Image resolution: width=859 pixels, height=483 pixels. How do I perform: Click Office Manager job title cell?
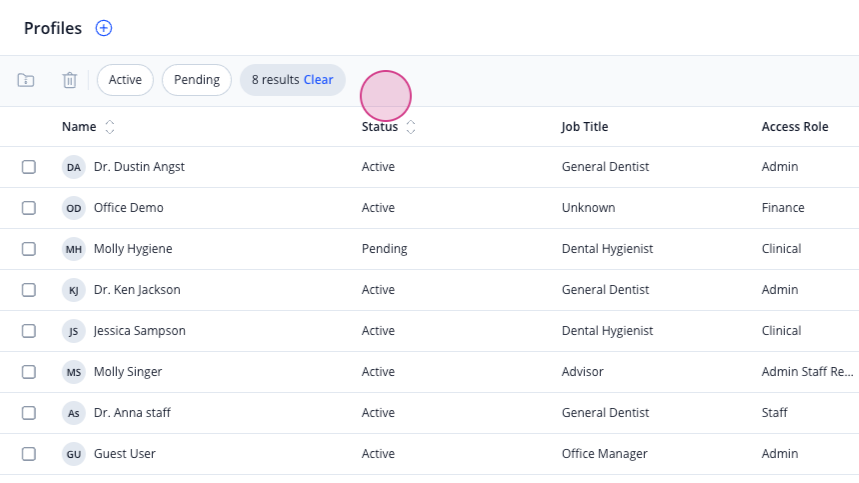605,454
